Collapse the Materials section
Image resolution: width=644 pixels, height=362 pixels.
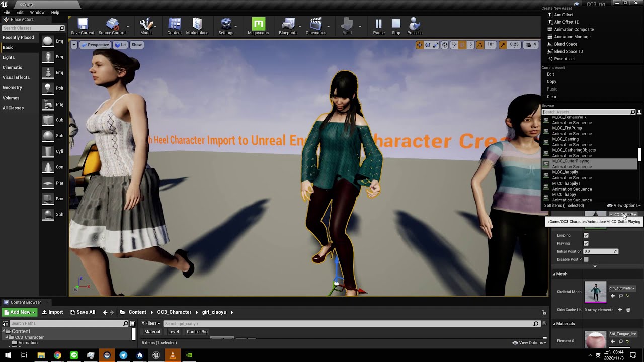(x=554, y=324)
